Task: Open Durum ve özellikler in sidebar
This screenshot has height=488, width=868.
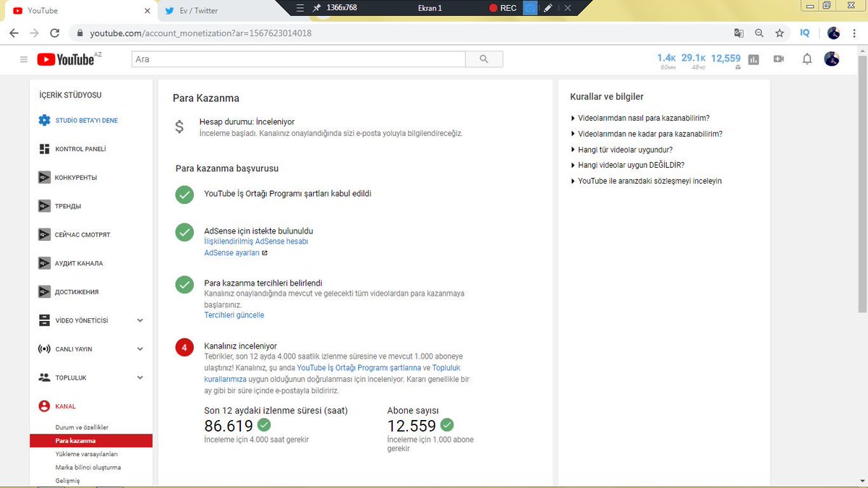Action: (x=82, y=427)
